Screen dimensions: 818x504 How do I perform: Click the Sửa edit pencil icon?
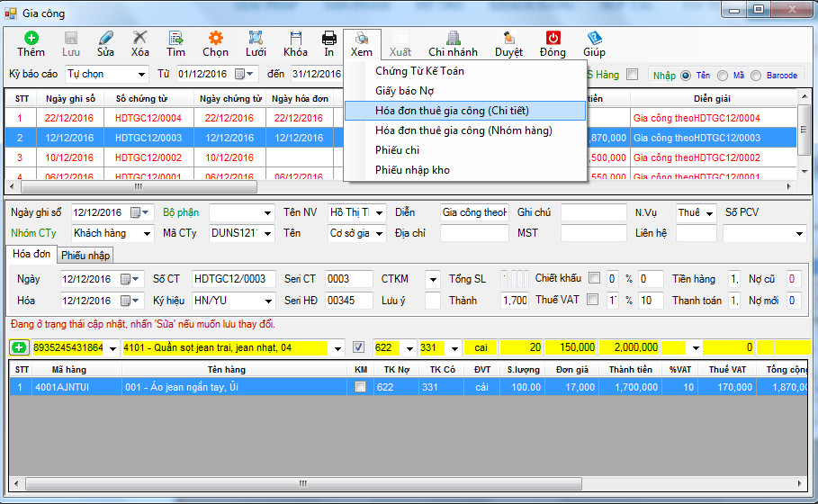click(x=105, y=38)
